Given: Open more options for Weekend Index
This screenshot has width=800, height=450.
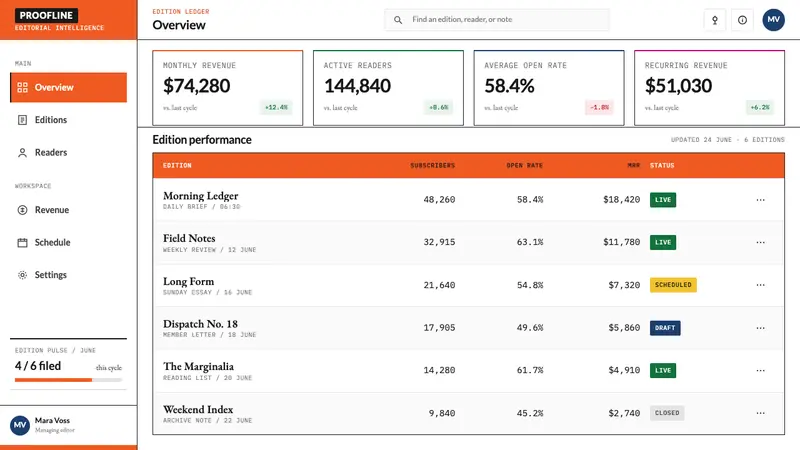Looking at the screenshot, I should click(x=760, y=413).
